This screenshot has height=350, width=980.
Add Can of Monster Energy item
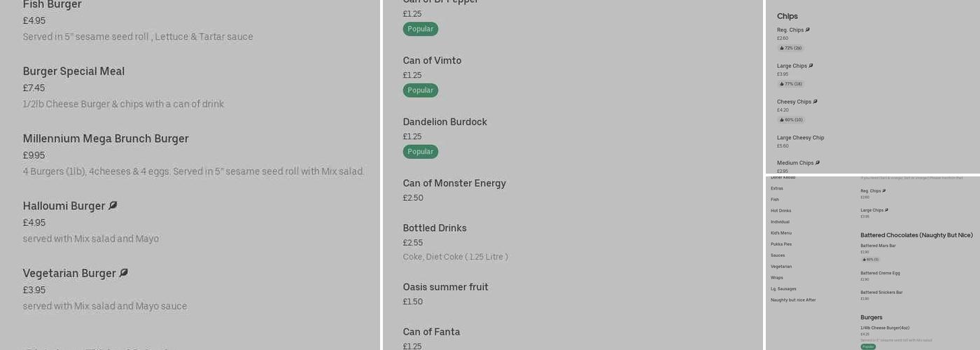(x=454, y=183)
